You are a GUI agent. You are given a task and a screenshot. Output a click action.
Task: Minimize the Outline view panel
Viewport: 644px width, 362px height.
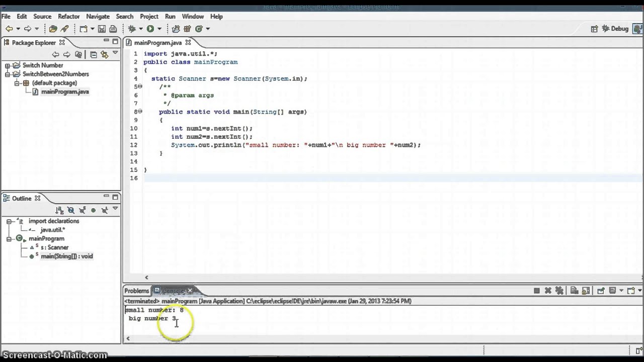click(x=106, y=197)
